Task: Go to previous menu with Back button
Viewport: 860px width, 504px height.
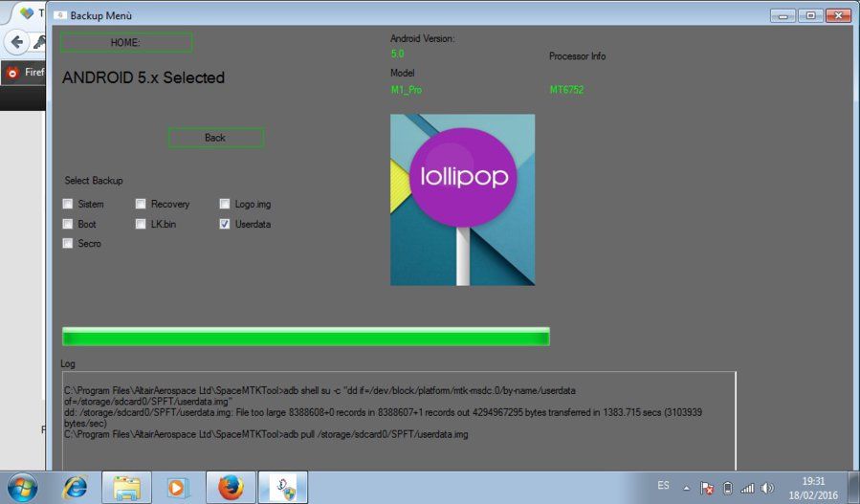Action: click(215, 138)
